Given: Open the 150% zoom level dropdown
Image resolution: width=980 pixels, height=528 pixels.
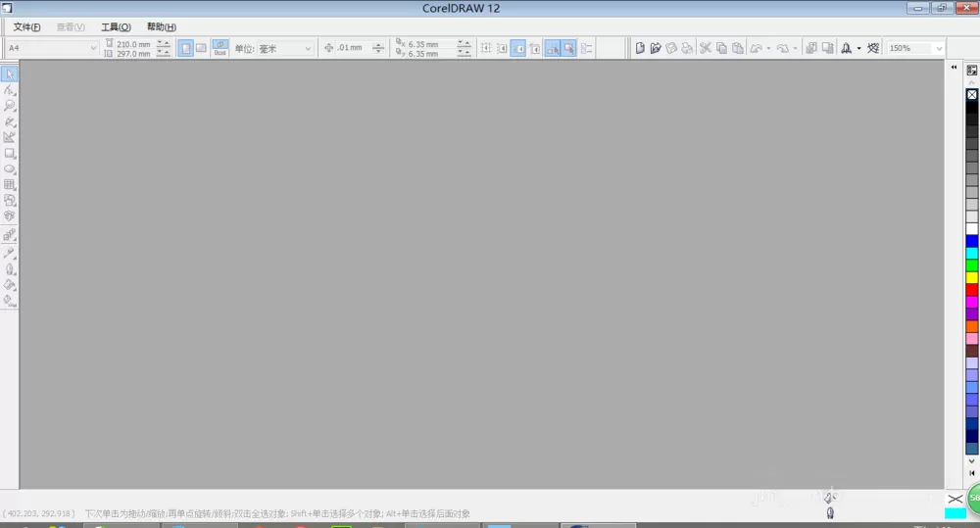Looking at the screenshot, I should 939,48.
